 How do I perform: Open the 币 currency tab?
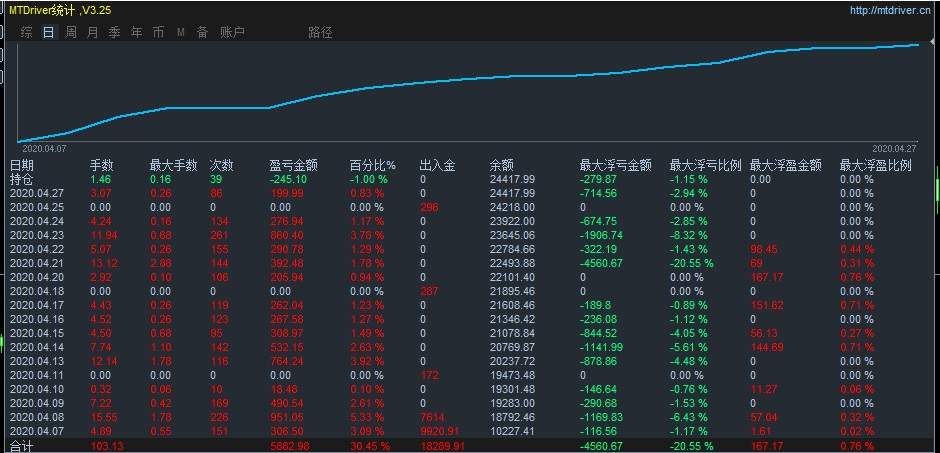pos(158,32)
